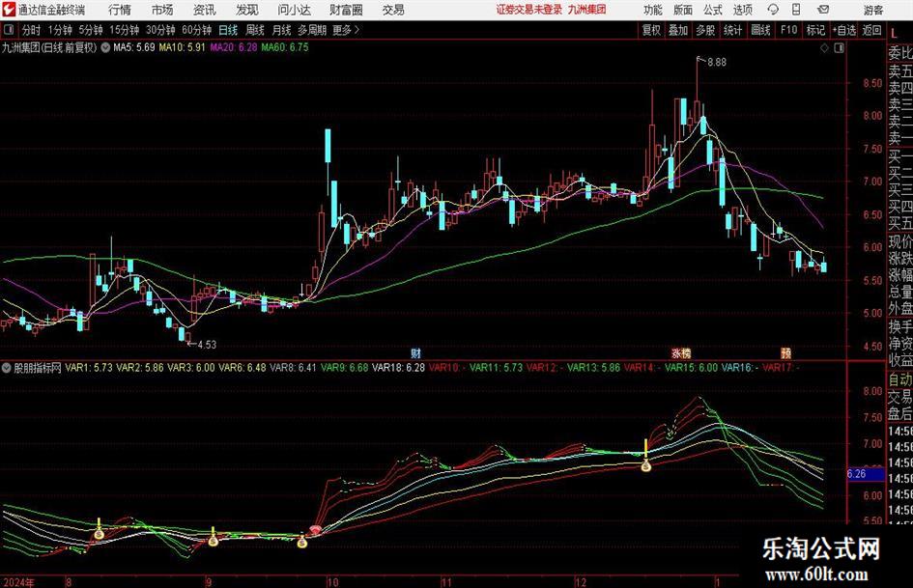Screen dimensions: 913x588
Task: Open the 问小达 menu
Action: point(294,10)
